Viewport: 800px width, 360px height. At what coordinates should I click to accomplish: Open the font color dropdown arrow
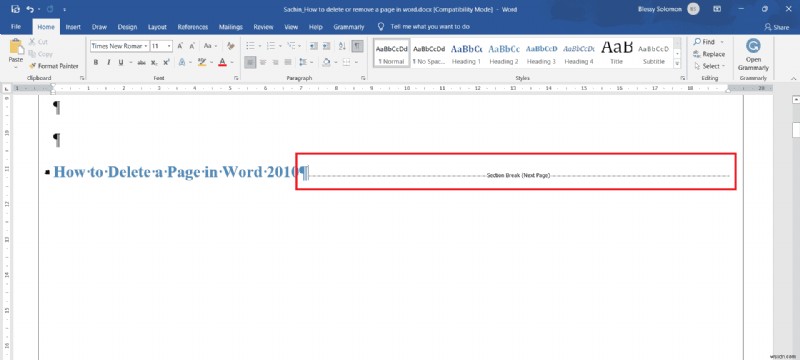coord(232,63)
